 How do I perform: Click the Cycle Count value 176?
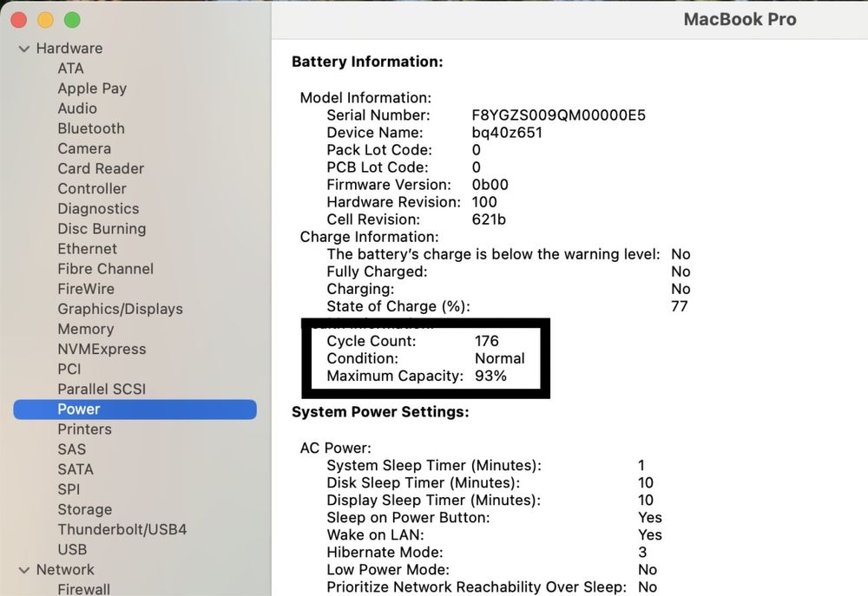pos(487,341)
